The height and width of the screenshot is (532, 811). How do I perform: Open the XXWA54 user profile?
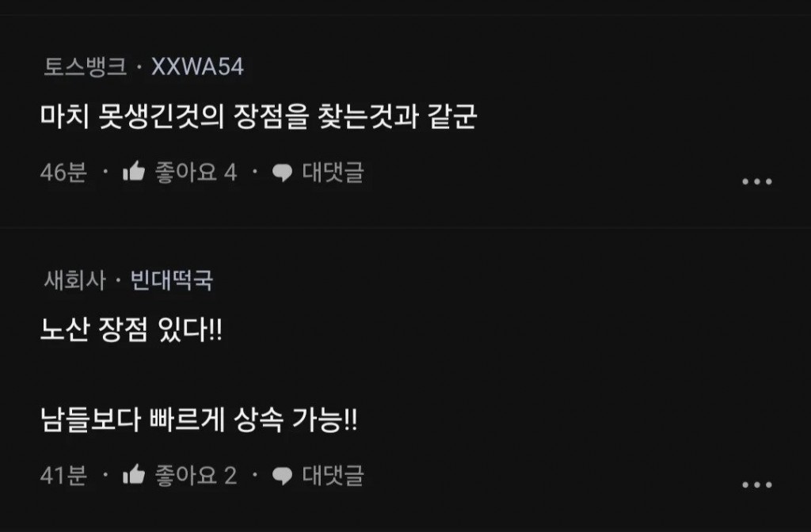pyautogui.click(x=197, y=66)
